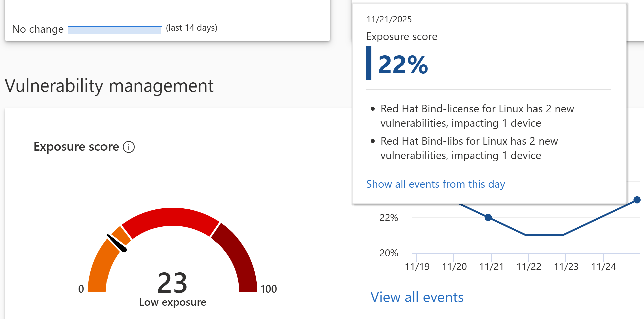Click the "(last 14 days)" text
This screenshot has height=319, width=644.
click(x=192, y=28)
